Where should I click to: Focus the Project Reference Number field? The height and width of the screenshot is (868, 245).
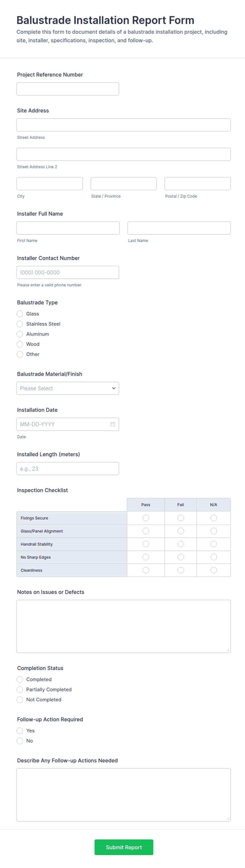[x=68, y=89]
